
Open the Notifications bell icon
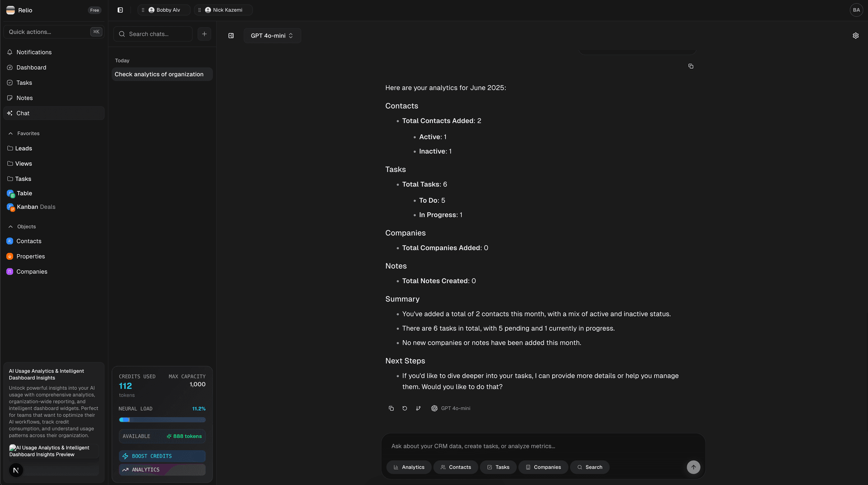[10, 52]
